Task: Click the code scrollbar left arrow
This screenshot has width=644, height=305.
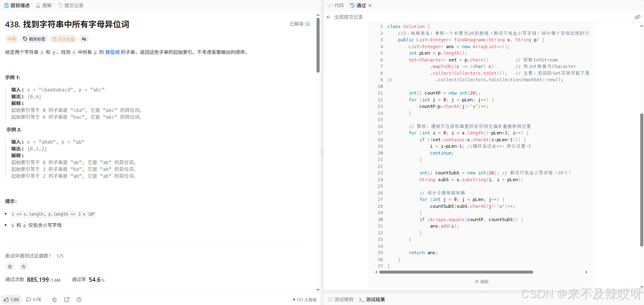Action: [376, 272]
